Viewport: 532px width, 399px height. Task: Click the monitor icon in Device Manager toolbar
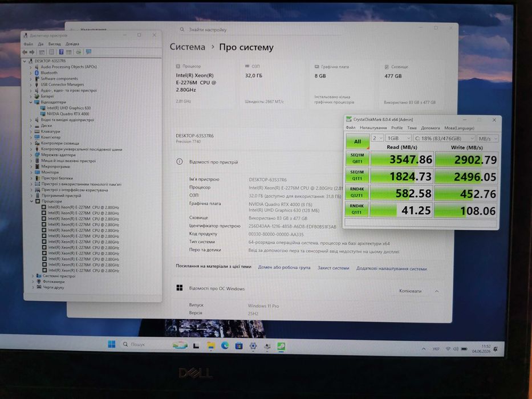point(88,52)
